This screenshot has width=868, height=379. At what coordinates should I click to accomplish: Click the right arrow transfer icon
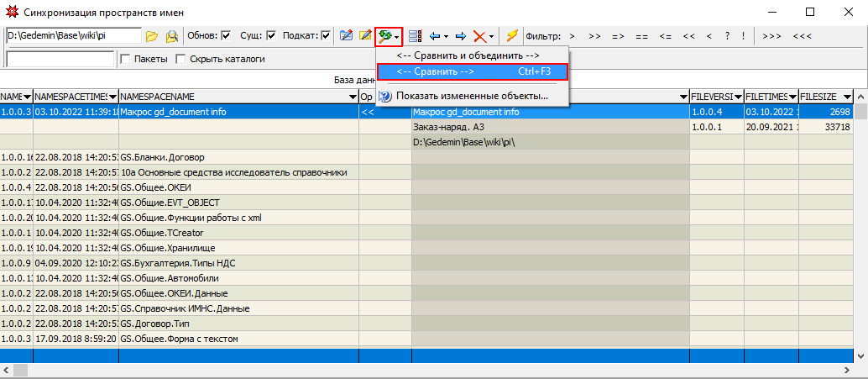(460, 36)
